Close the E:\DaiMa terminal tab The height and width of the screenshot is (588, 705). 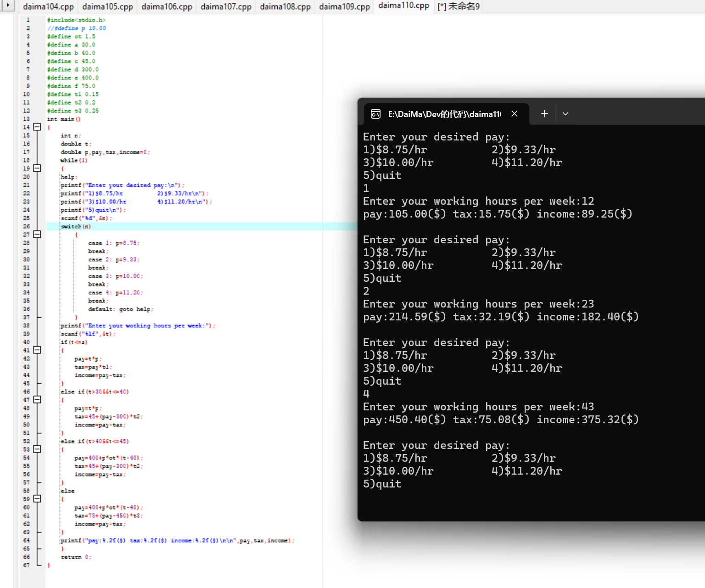click(x=515, y=114)
